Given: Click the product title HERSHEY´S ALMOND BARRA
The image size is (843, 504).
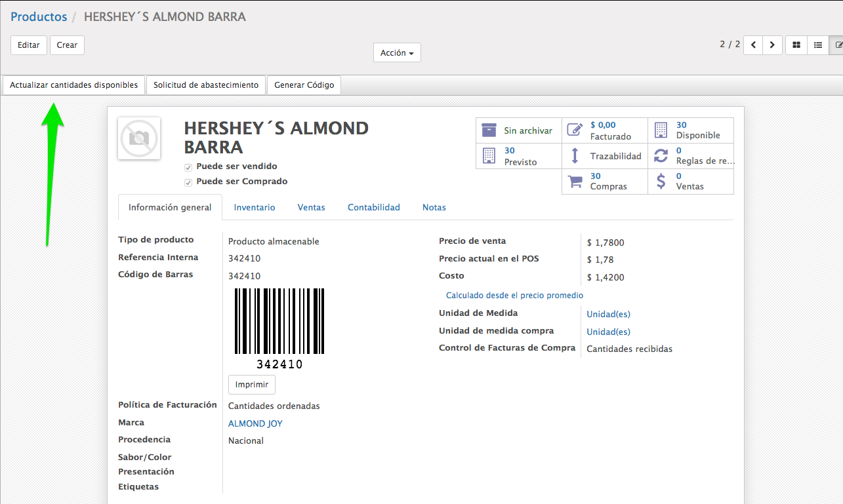Looking at the screenshot, I should (x=276, y=137).
